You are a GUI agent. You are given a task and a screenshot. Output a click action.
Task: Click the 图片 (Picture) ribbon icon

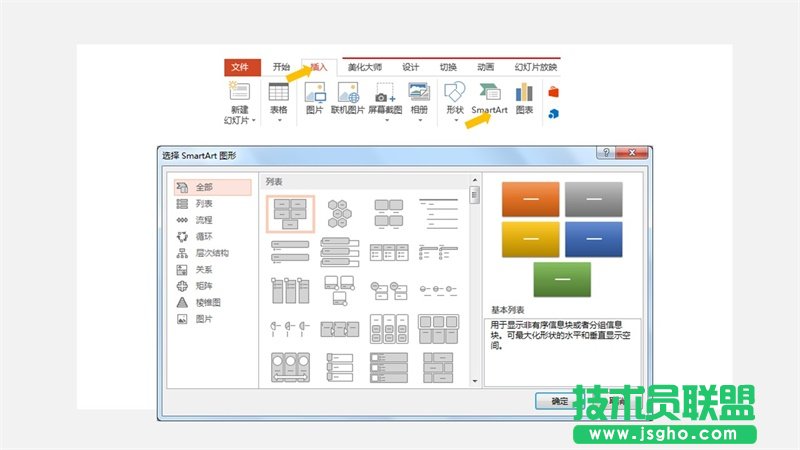tap(314, 93)
